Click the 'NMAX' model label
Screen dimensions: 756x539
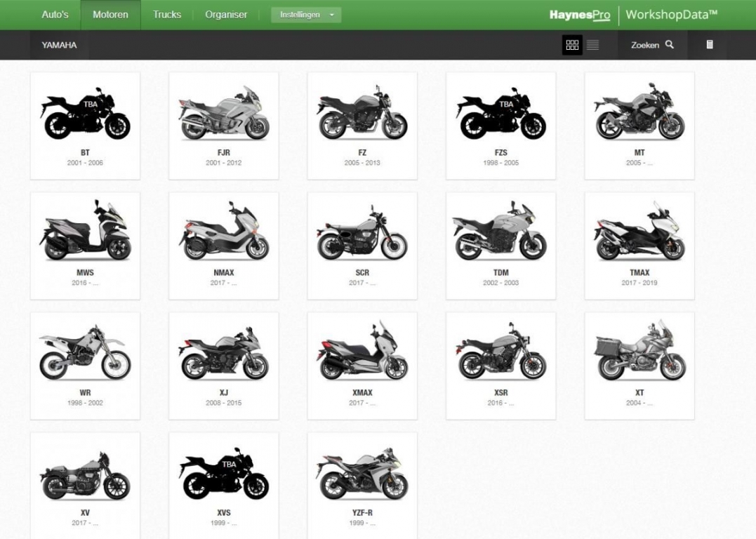click(x=224, y=272)
